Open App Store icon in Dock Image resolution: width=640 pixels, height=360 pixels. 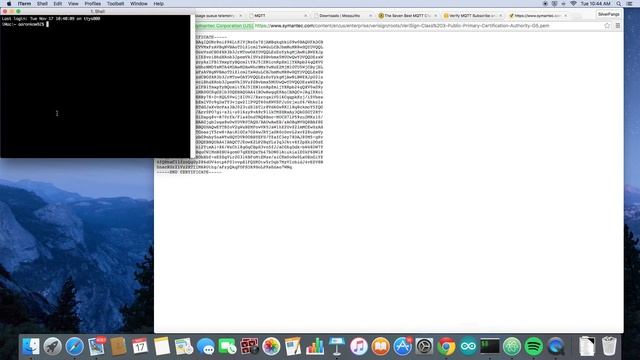(x=402, y=347)
